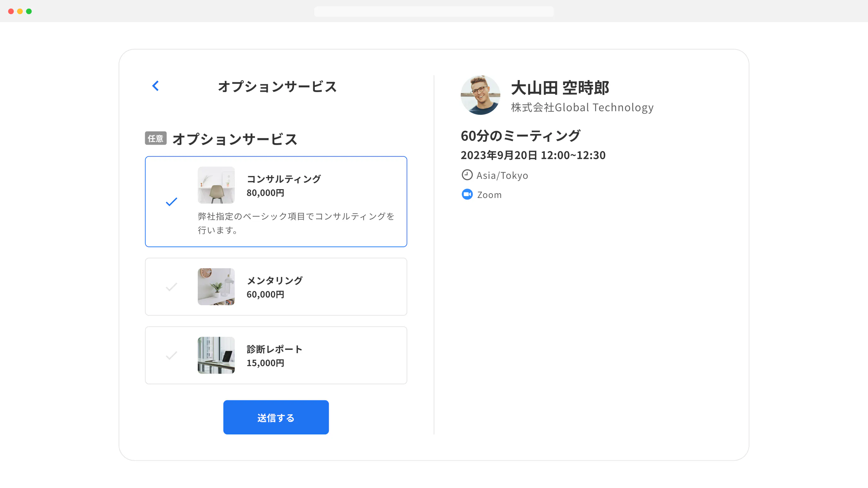Click the コンサルティング thumbnail image
Viewport: 868px width, 488px height.
click(216, 185)
